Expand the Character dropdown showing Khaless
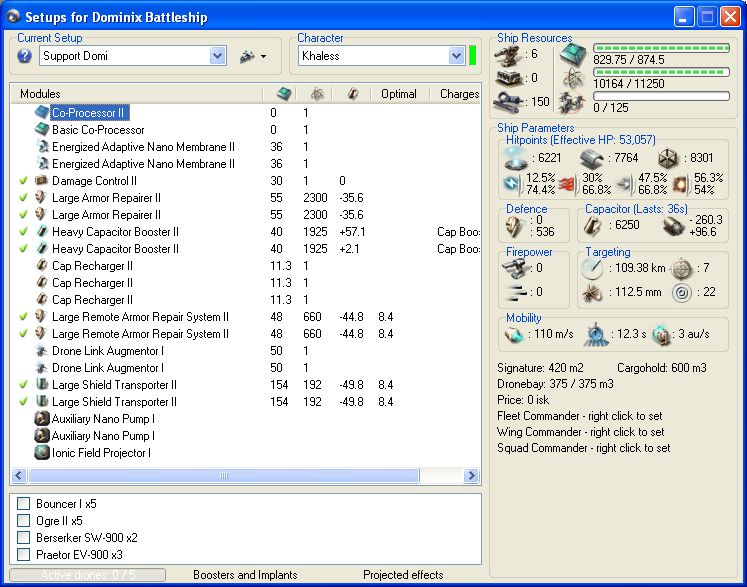Viewport: 747px width, 587px height. coord(456,57)
